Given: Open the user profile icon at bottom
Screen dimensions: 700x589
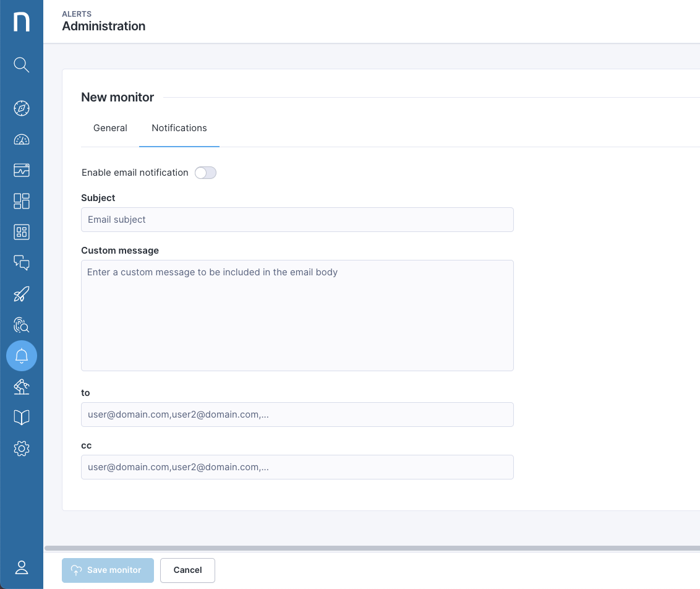Looking at the screenshot, I should tap(22, 567).
